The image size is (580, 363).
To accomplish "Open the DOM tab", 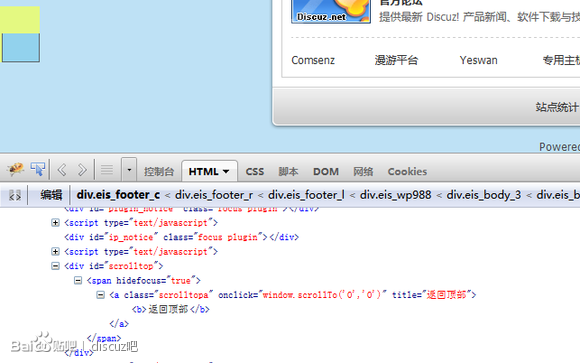I will 326,172.
